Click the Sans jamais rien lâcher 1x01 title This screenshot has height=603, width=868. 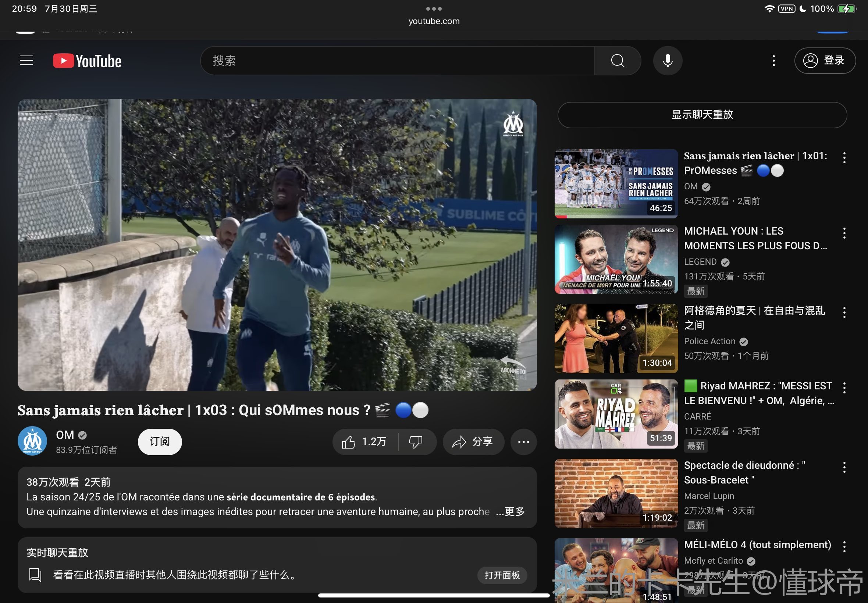(x=756, y=163)
